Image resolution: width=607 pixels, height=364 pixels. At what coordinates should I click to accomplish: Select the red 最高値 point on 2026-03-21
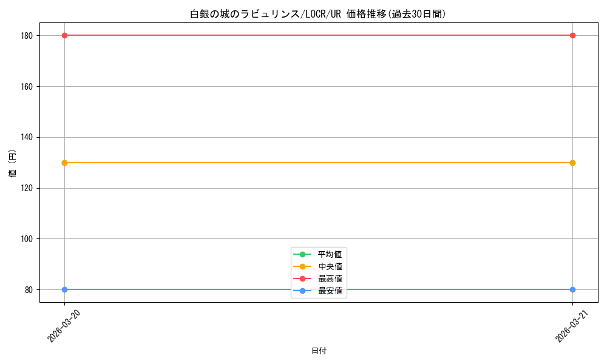click(572, 35)
